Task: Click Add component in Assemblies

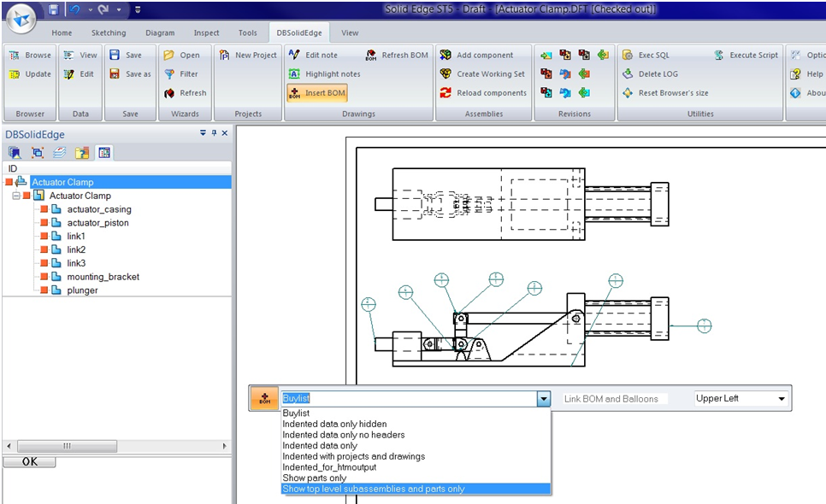Action: tap(476, 56)
